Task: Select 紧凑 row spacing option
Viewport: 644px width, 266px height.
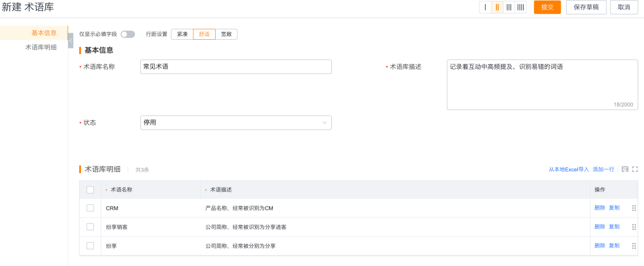Action: 182,34
